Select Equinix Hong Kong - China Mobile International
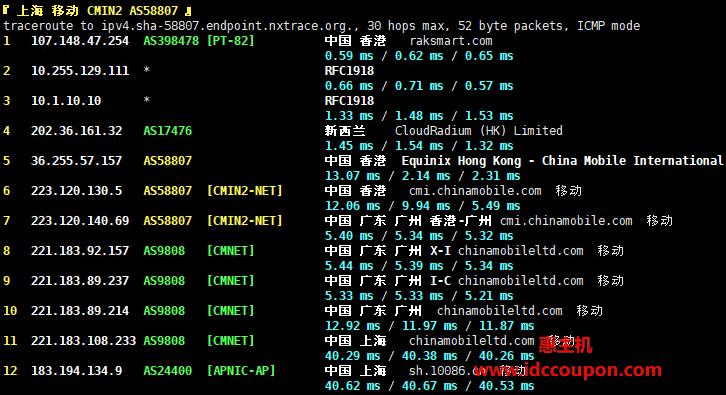This screenshot has height=395, width=726. click(x=562, y=161)
